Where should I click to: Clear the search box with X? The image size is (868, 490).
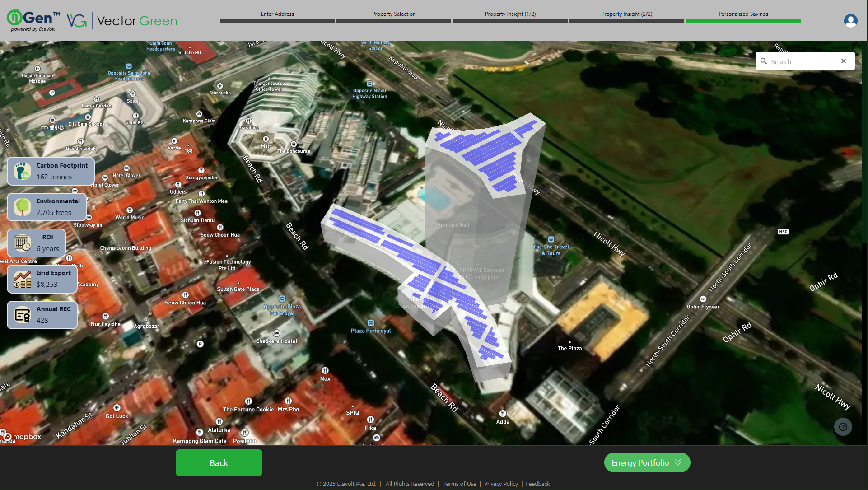coord(843,61)
